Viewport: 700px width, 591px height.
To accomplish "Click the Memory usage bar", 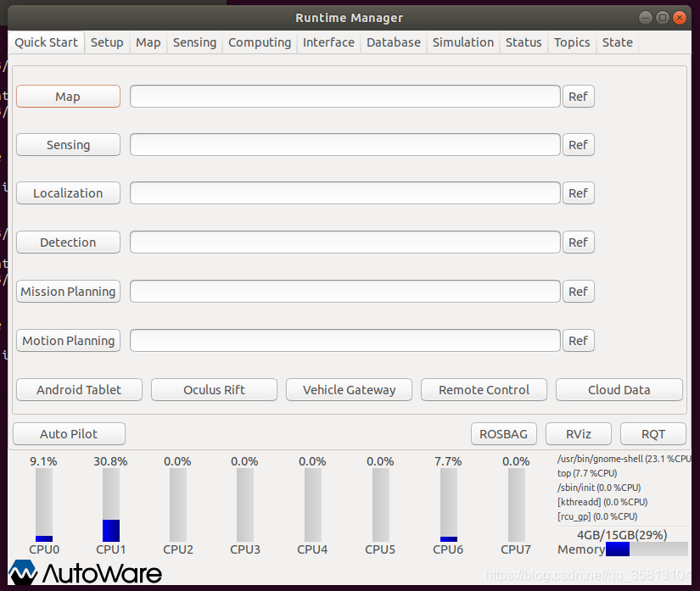I will coord(647,549).
